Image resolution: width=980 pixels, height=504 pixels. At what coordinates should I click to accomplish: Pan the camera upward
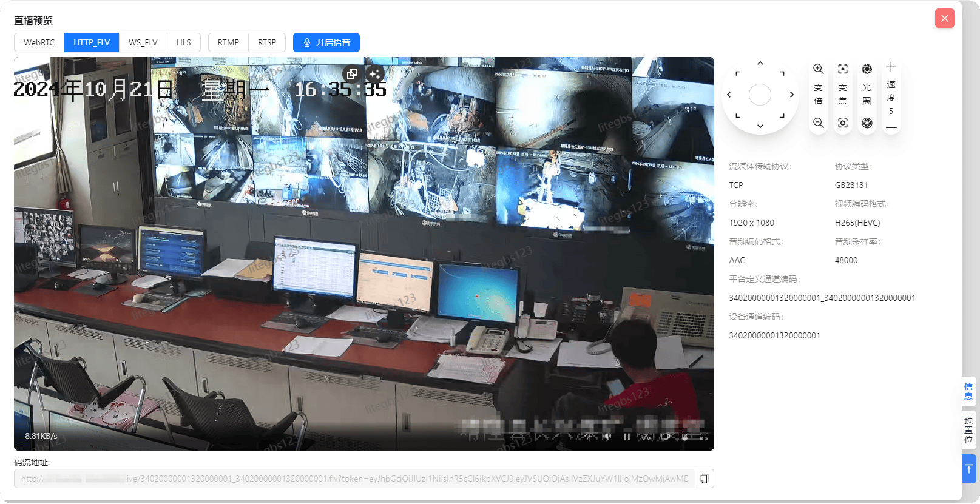(760, 63)
